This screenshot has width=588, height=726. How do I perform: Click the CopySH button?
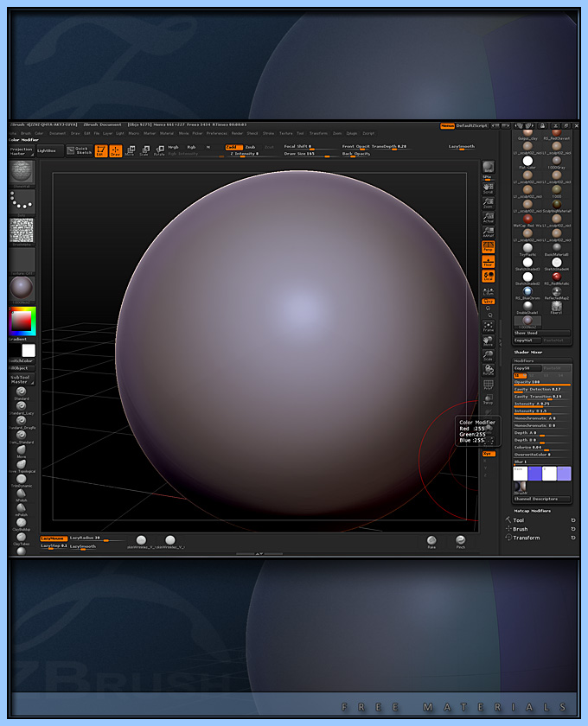tap(527, 368)
